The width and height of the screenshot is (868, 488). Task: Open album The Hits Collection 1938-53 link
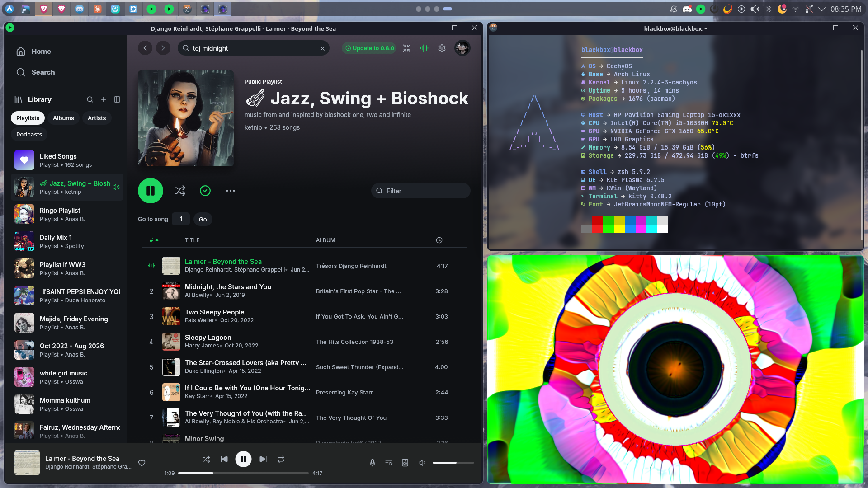pos(354,342)
